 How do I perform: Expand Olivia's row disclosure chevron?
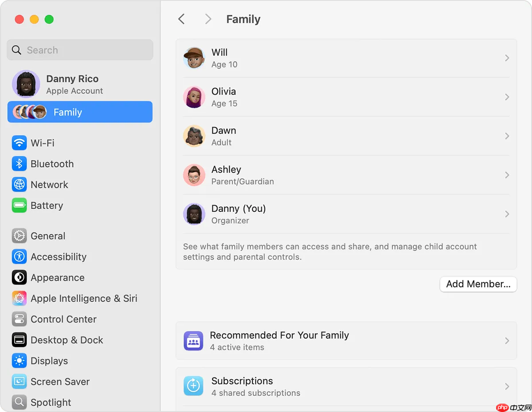click(507, 97)
